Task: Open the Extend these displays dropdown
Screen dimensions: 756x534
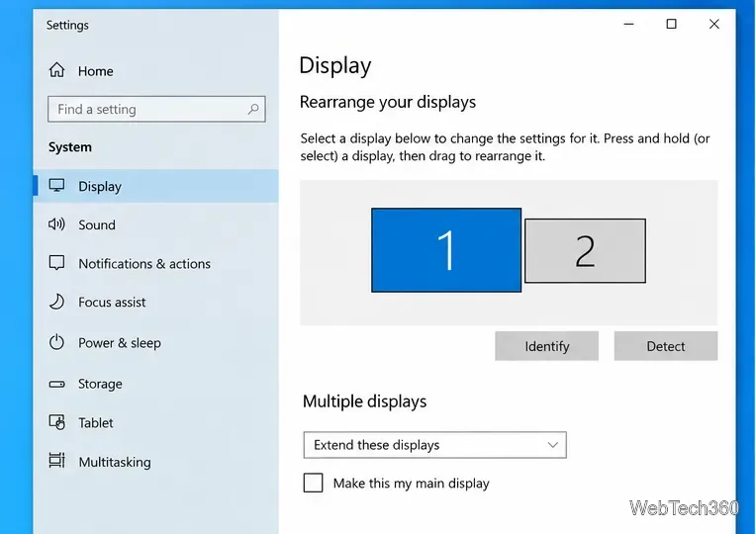Action: 434,444
